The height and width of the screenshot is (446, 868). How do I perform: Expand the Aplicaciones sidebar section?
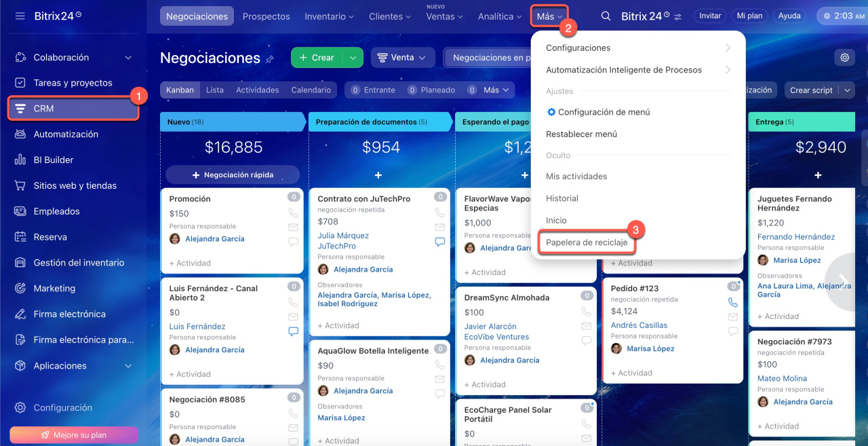click(x=128, y=366)
